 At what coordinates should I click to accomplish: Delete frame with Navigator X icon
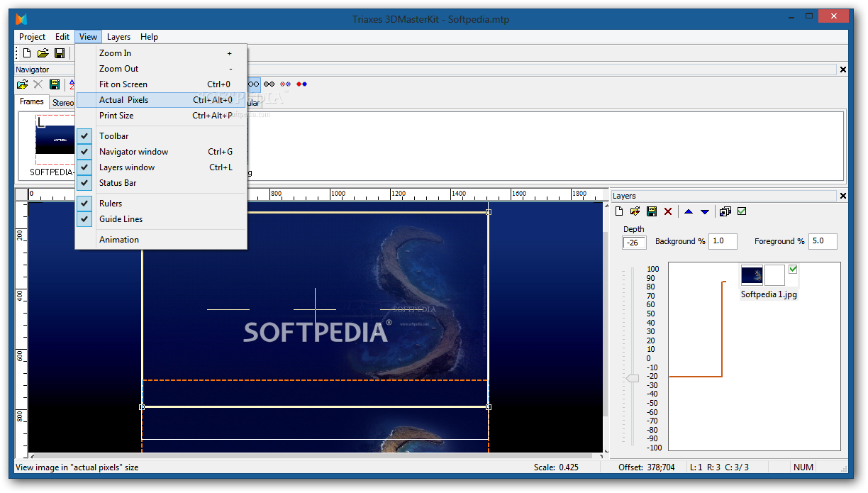pyautogui.click(x=38, y=84)
